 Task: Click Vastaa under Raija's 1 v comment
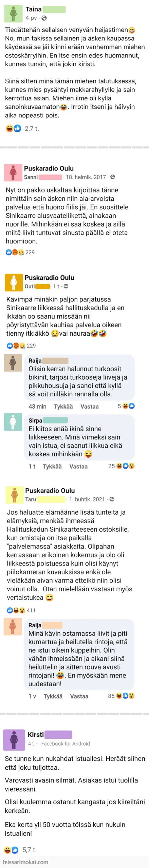coord(79,696)
